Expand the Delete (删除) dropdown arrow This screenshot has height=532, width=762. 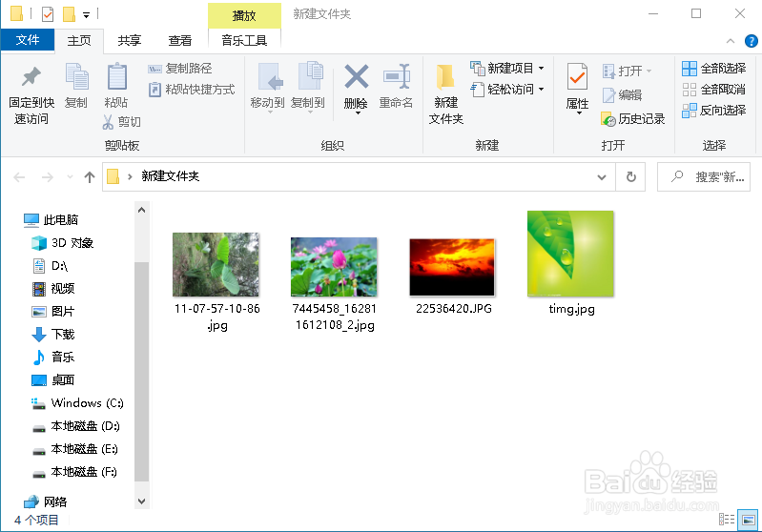tap(358, 113)
